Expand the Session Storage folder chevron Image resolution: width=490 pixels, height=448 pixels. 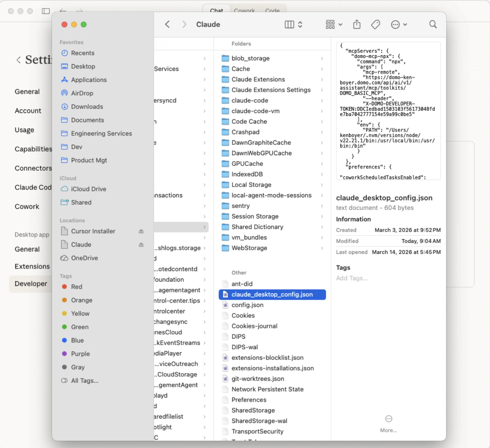click(x=322, y=217)
